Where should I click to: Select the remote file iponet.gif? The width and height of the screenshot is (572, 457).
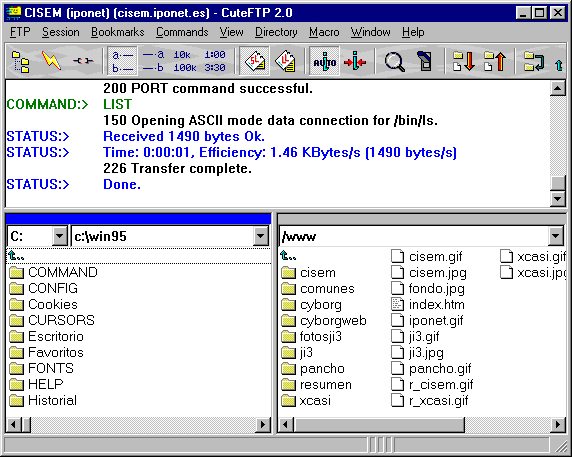coord(427,321)
